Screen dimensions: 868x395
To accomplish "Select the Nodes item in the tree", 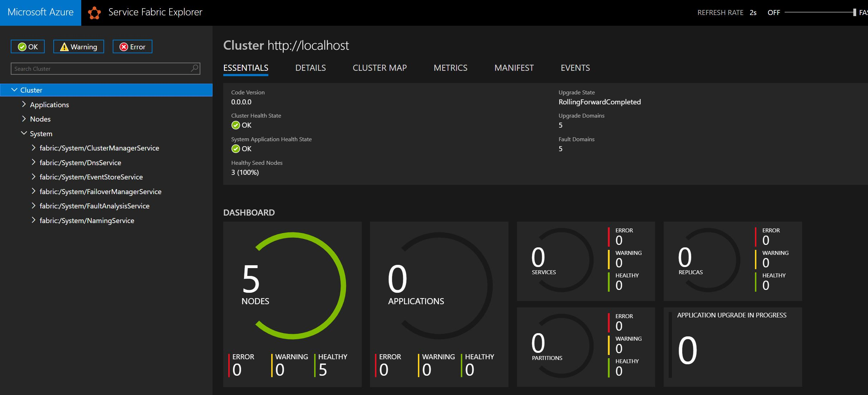I will [40, 119].
